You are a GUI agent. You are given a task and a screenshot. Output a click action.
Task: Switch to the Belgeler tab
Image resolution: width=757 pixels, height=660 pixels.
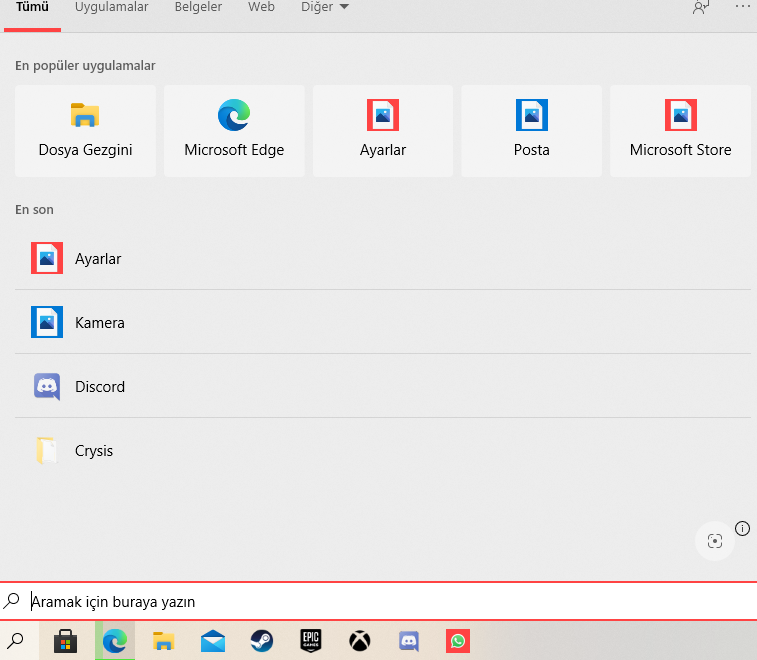click(198, 7)
